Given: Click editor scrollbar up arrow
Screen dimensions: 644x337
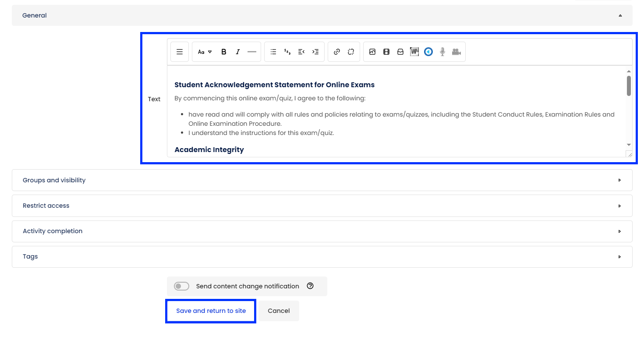Looking at the screenshot, I should pos(629,71).
